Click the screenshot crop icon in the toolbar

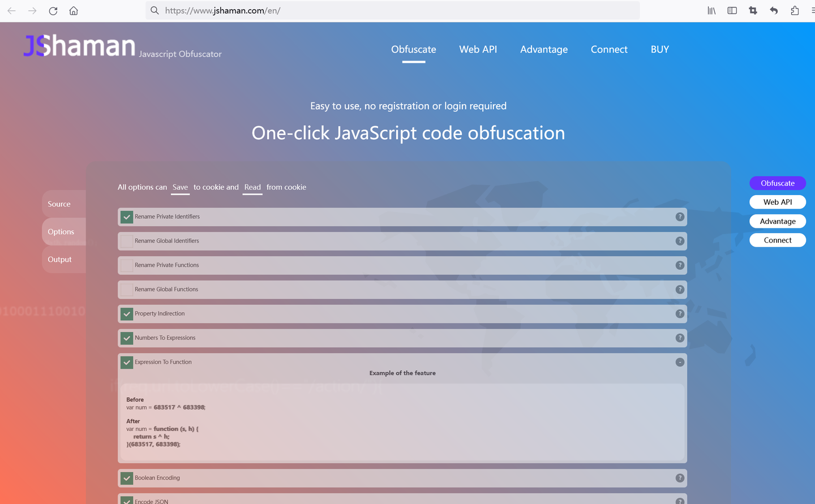coord(753,10)
